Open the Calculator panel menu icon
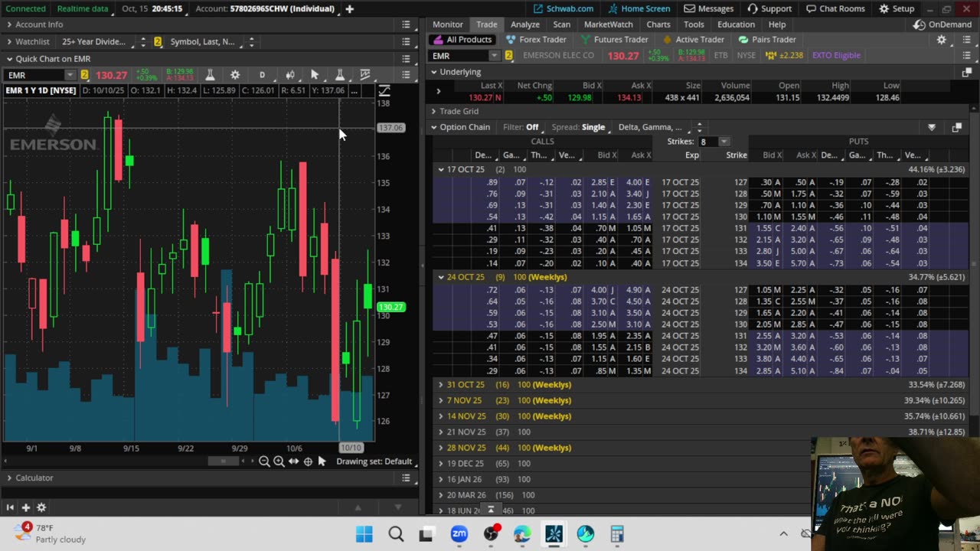Screen dimensions: 980x551 click(x=406, y=478)
